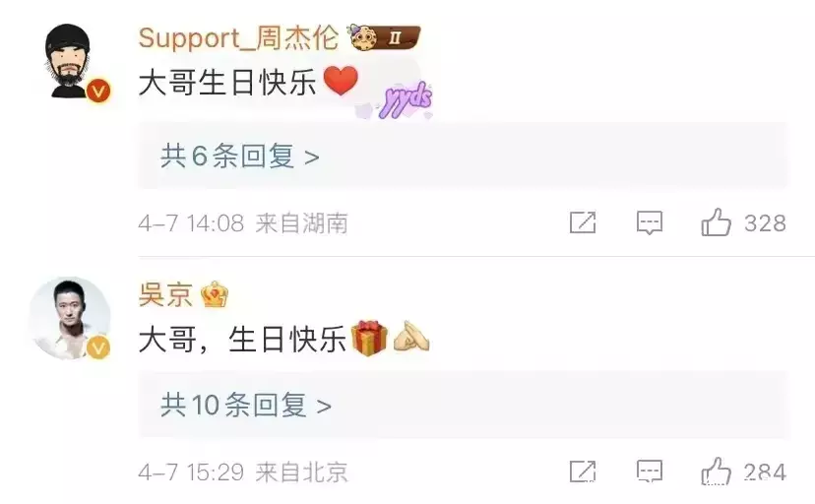
Task: Click the cookie level II badge beside Support_周杰伦
Action: pyautogui.click(x=385, y=37)
